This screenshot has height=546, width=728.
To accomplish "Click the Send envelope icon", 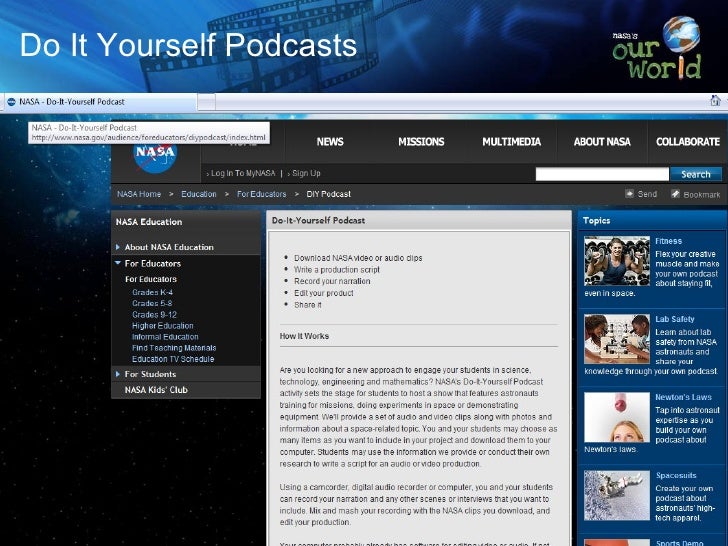I will point(630,194).
